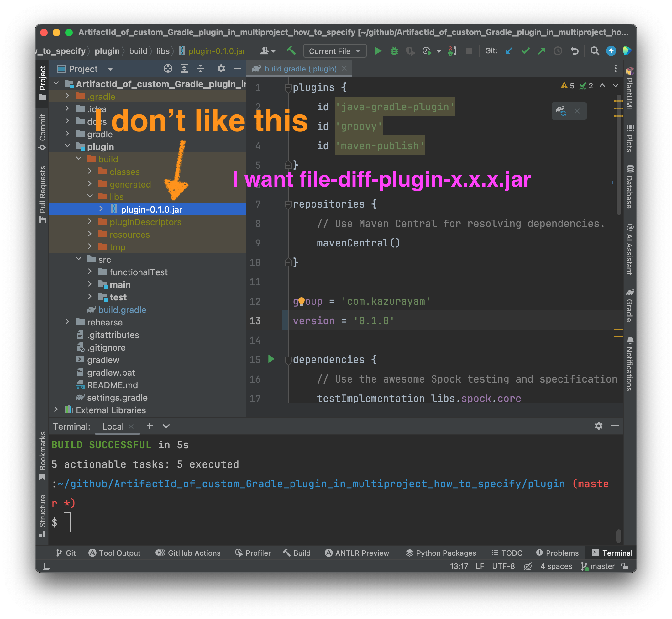
Task: Open Project panel settings with the gear icon
Action: click(221, 69)
